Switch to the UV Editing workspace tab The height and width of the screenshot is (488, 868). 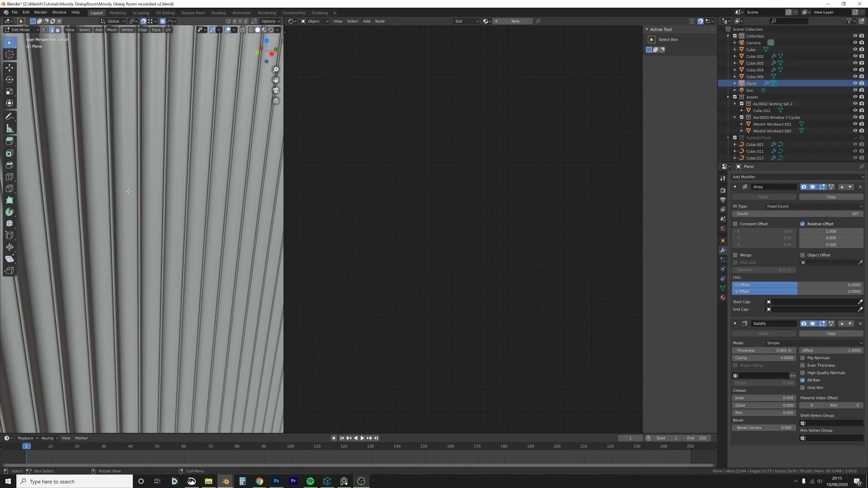pos(165,13)
